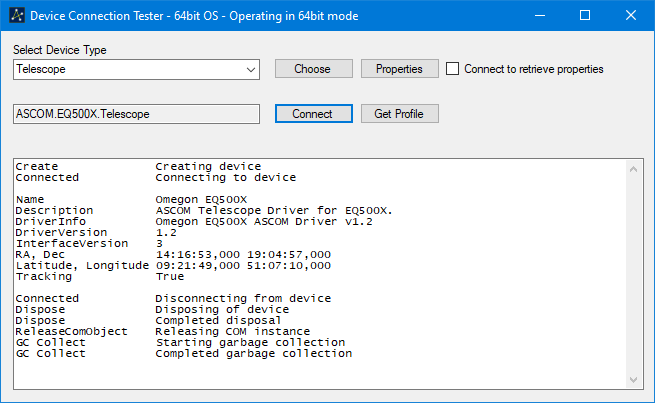The image size is (655, 403).
Task: Click the RA, Dec value '14:16:53,000 19:04:57,000'
Action: pyautogui.click(x=243, y=255)
